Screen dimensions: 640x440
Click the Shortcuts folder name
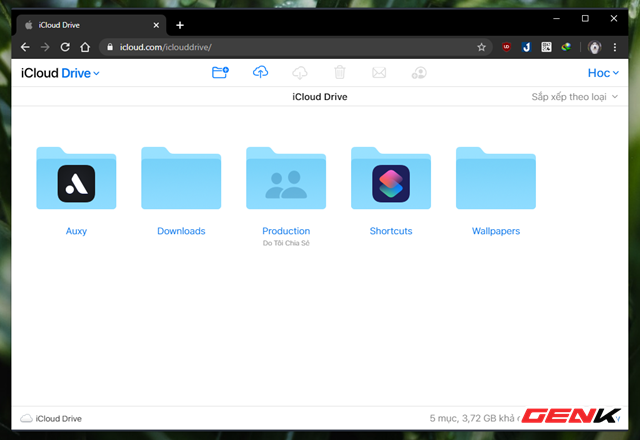coord(391,231)
